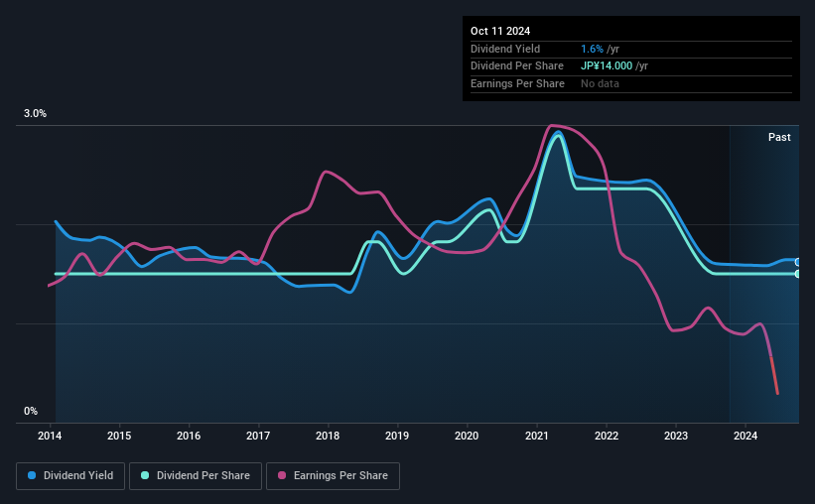The width and height of the screenshot is (815, 504).
Task: Click the Earnings Per Share tooltip row label
Action: pyautogui.click(x=518, y=83)
